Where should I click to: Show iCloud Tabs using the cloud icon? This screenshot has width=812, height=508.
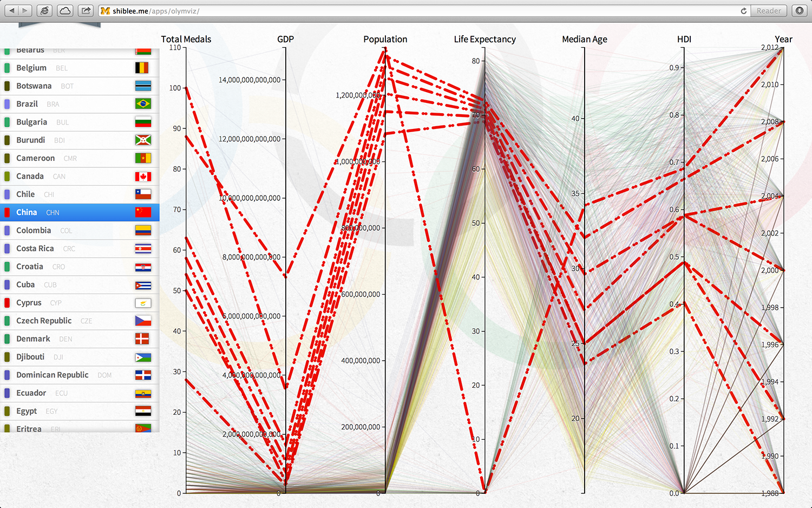pos(65,10)
